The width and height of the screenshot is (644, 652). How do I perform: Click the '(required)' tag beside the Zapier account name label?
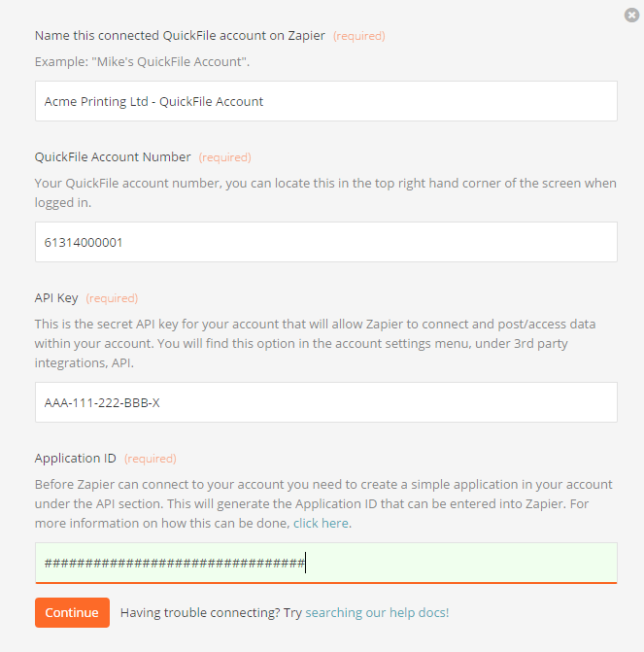tap(358, 36)
